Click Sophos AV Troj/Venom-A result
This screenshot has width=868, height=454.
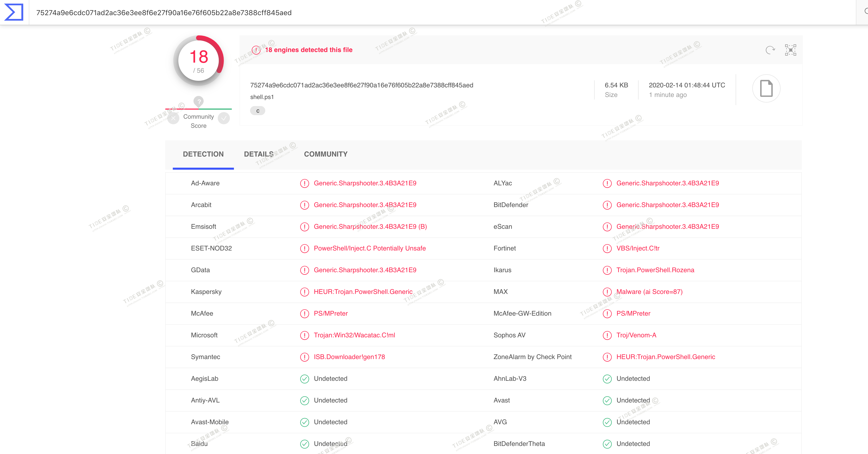(636, 335)
